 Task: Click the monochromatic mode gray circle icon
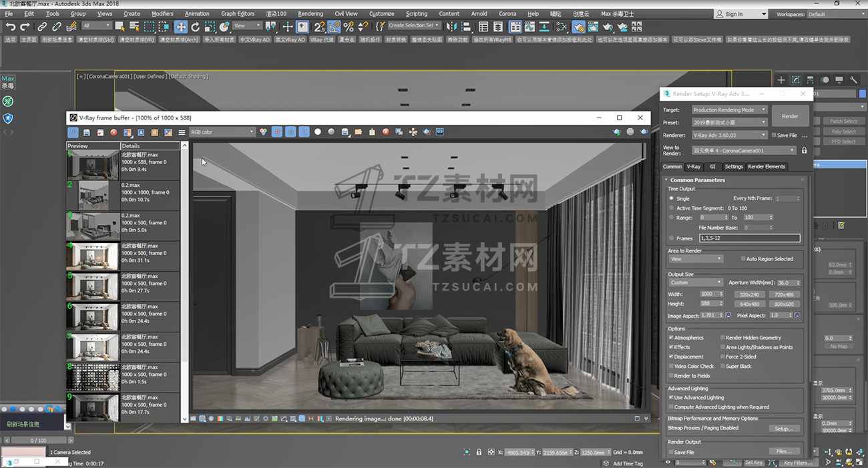click(x=331, y=132)
